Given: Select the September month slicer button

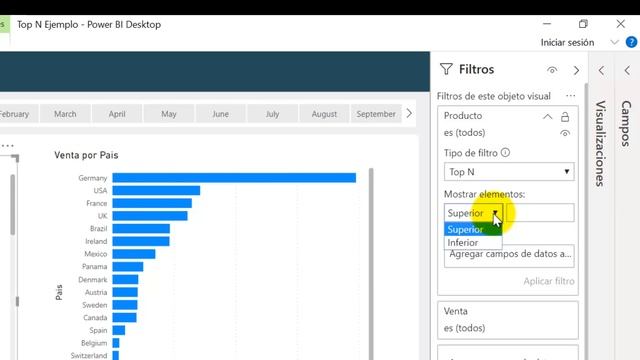Looking at the screenshot, I should click(x=376, y=114).
